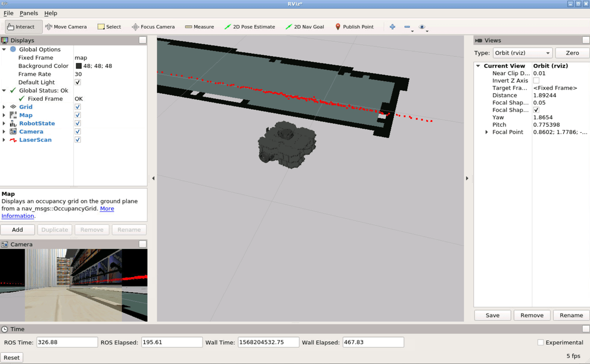The image size is (590, 364).
Task: Collapse the Current View properties
Action: (477, 65)
